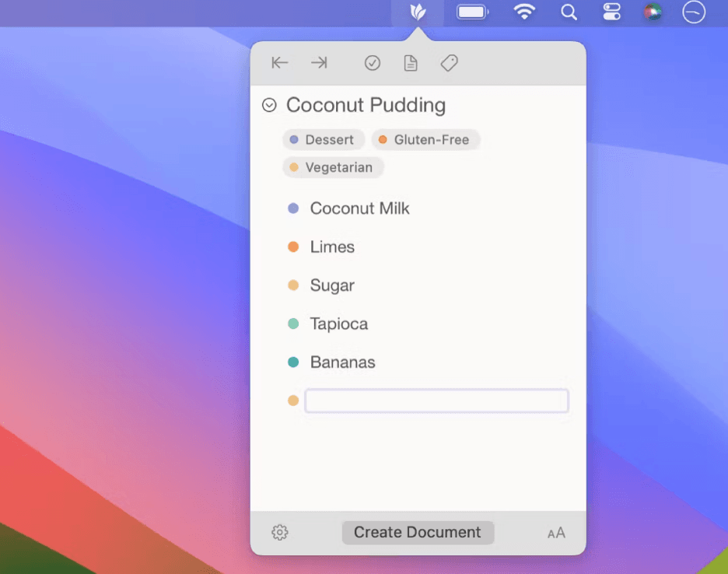Open settings via the gear icon

[x=280, y=533]
